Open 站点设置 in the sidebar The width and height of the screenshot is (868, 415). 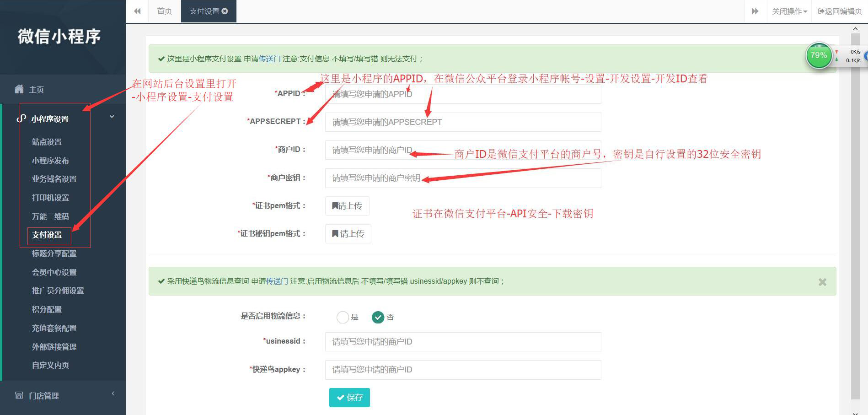click(47, 142)
